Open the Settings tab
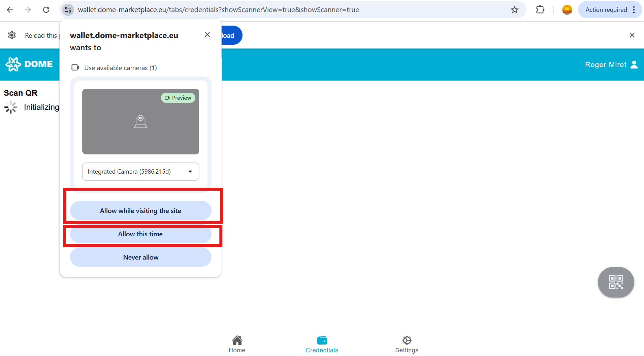The height and width of the screenshot is (356, 644). tap(407, 344)
